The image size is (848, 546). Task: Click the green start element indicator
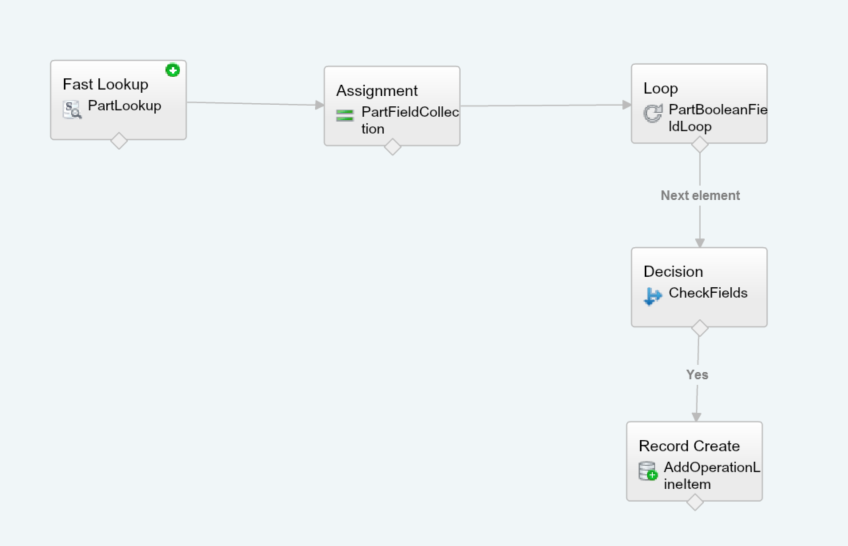[x=173, y=70]
